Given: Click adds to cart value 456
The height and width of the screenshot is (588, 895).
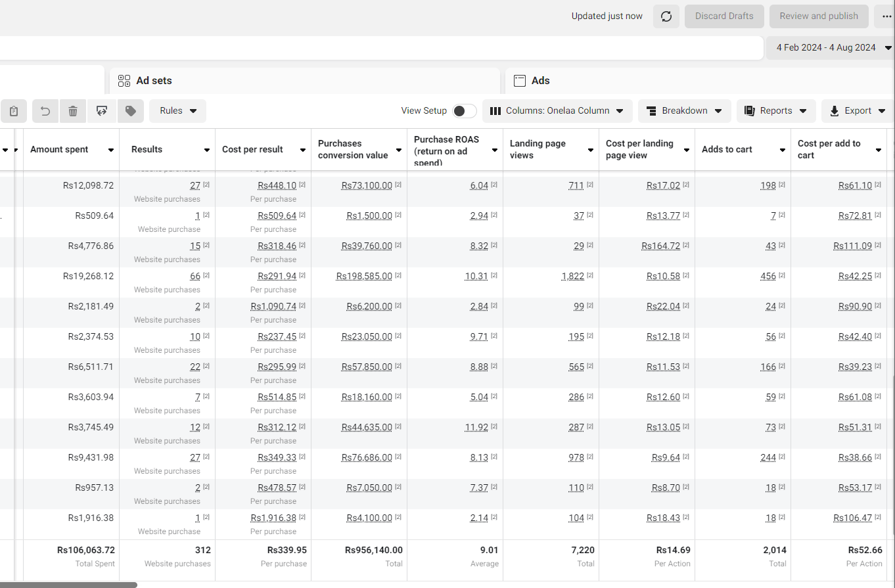Looking at the screenshot, I should 768,277.
